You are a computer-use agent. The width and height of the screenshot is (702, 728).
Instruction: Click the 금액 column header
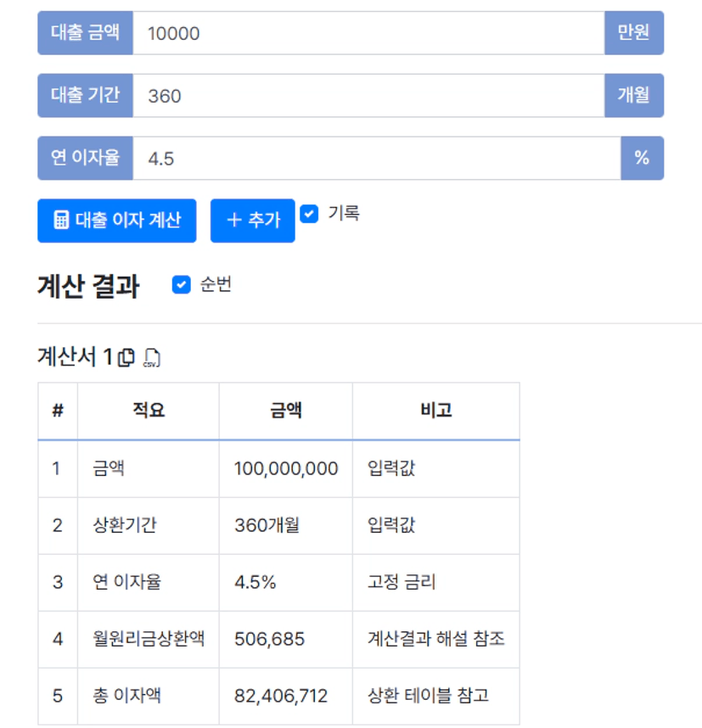coord(286,411)
